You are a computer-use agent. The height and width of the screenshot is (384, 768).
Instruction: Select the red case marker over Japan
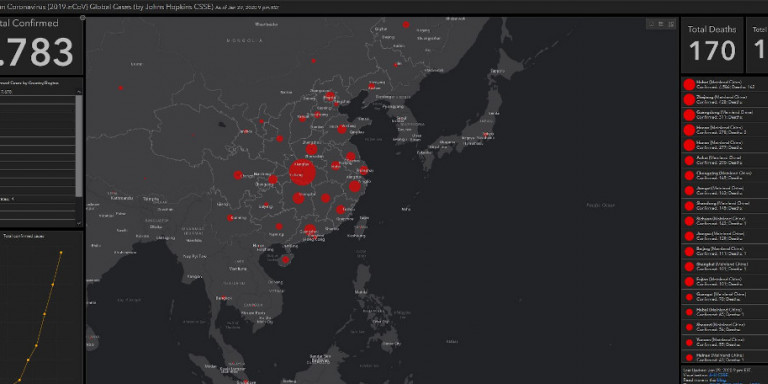(485, 134)
